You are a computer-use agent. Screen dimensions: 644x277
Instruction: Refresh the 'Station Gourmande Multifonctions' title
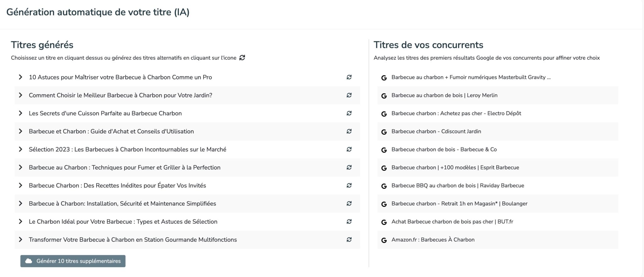[349, 240]
